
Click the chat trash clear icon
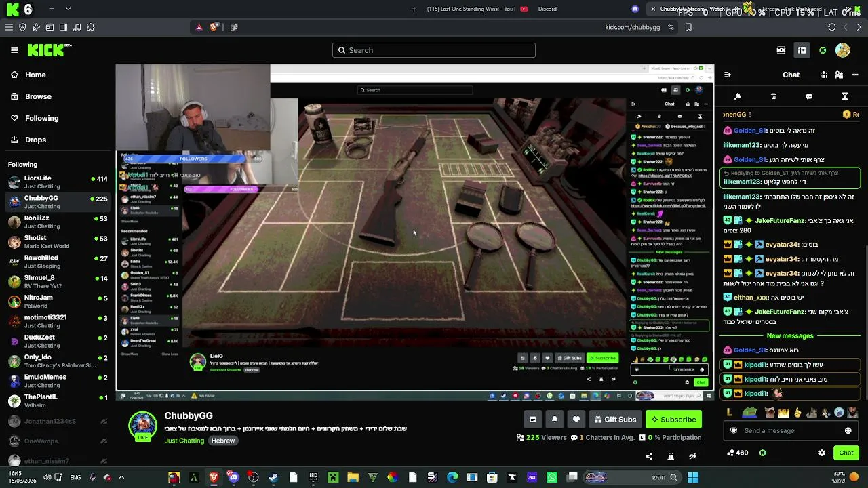tap(774, 96)
